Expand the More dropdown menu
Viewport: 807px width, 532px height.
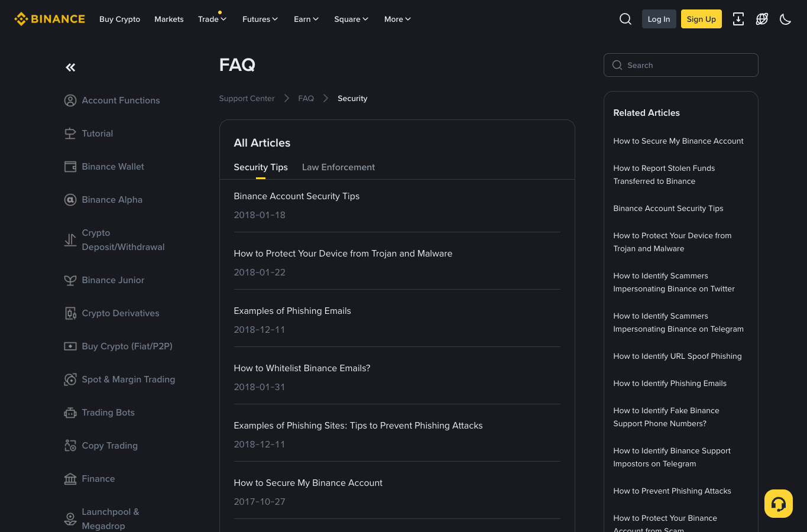click(x=397, y=19)
